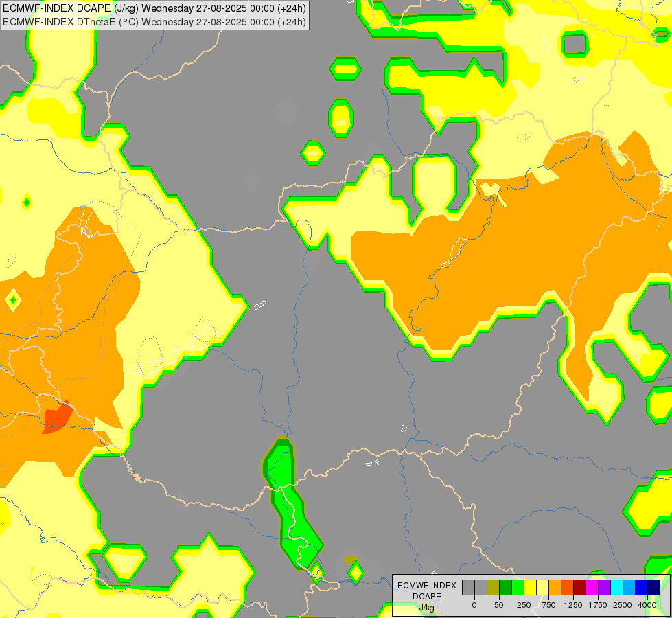Click the pure blue legend swatch

(x=642, y=587)
